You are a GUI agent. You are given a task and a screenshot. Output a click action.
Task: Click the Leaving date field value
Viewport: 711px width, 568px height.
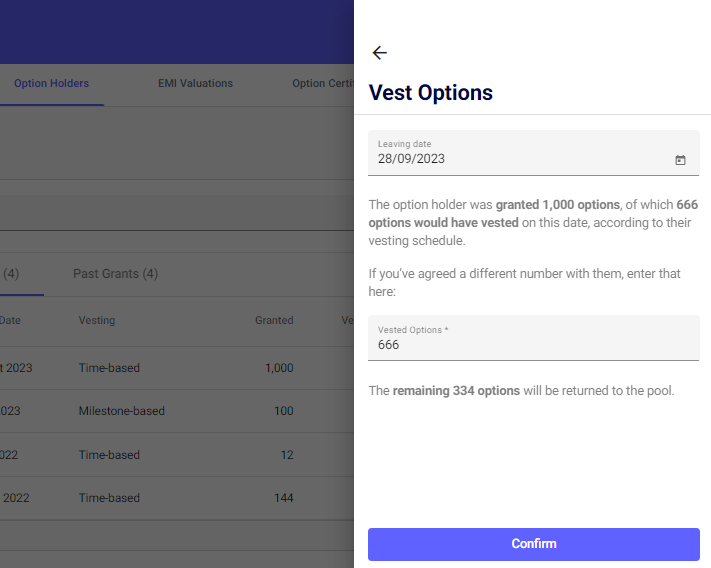411,159
